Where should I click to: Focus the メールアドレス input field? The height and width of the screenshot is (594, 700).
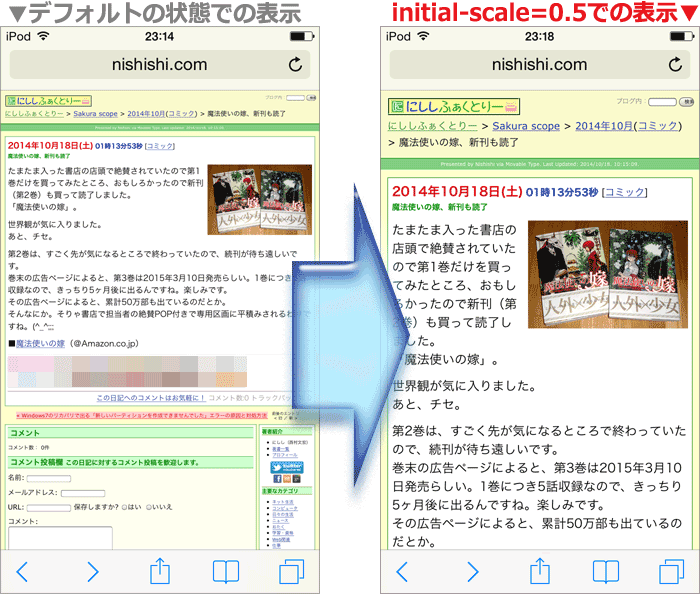click(x=83, y=493)
